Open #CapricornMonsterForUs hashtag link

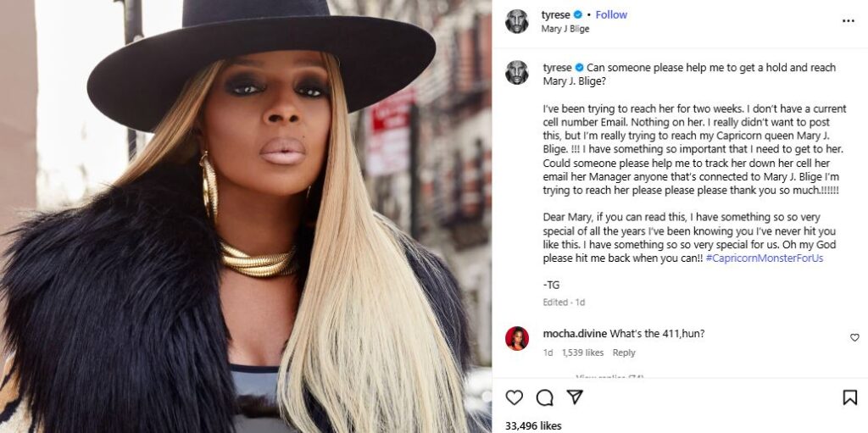pos(764,258)
